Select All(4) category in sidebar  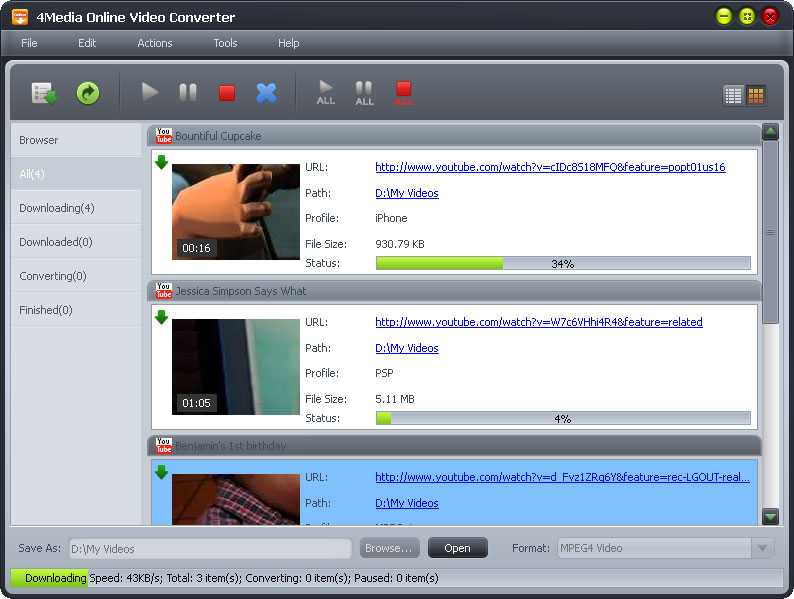(x=76, y=174)
